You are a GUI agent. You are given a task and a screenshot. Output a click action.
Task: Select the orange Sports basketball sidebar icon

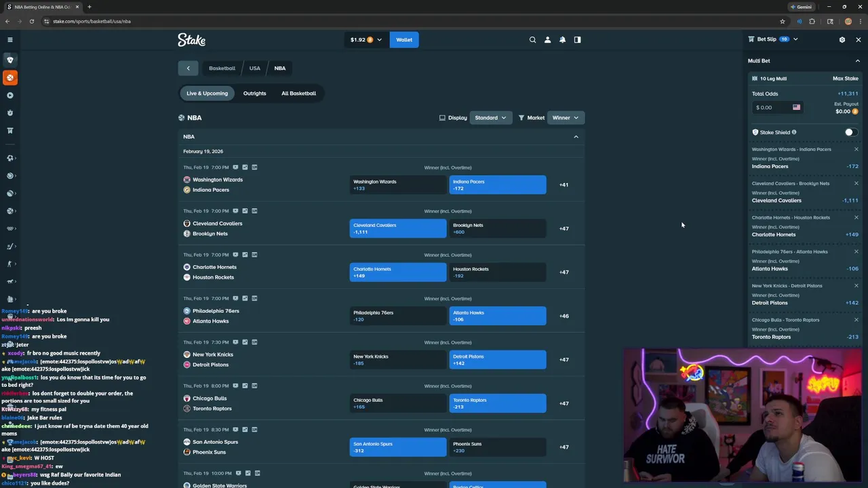coord(9,78)
